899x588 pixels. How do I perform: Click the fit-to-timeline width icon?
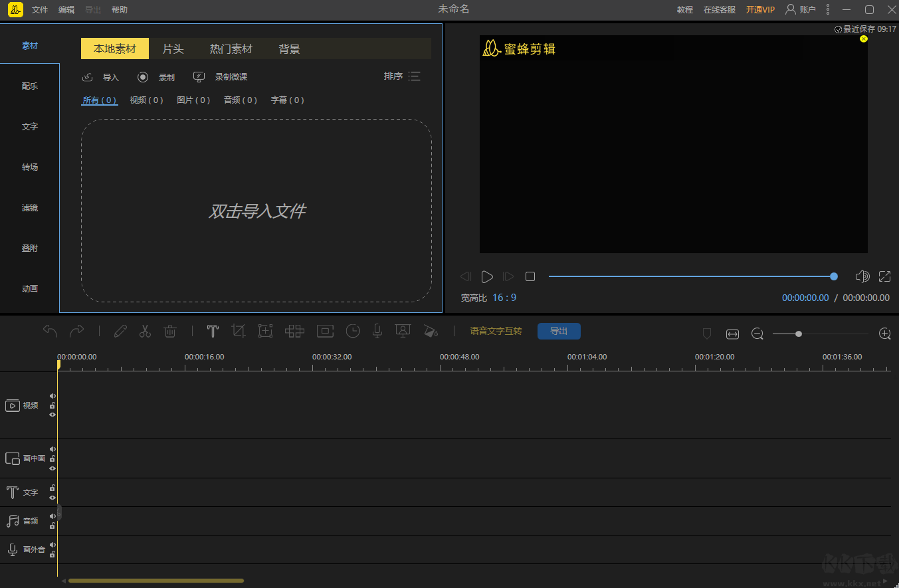click(732, 334)
